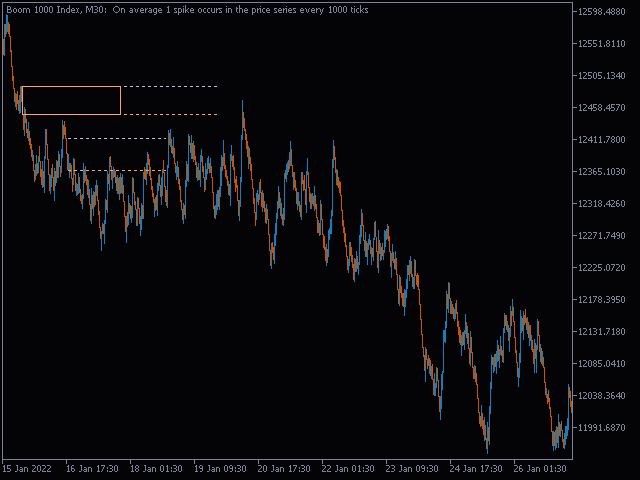Click the time label '18 Jan 01:30'
640x480 pixels.
coord(156,469)
